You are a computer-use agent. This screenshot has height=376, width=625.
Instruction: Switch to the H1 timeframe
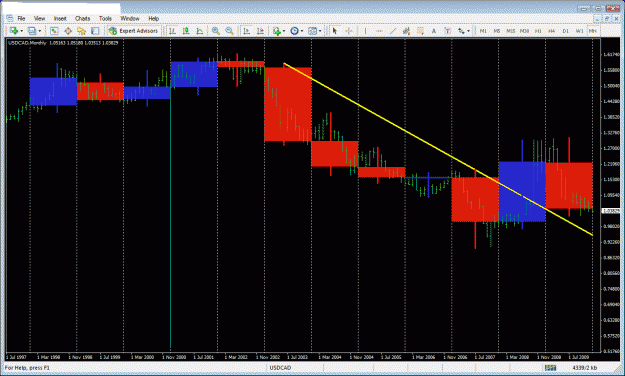[538, 31]
